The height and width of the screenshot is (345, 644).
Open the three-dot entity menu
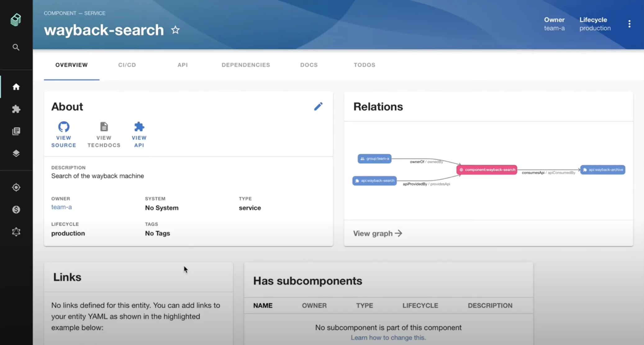(629, 24)
